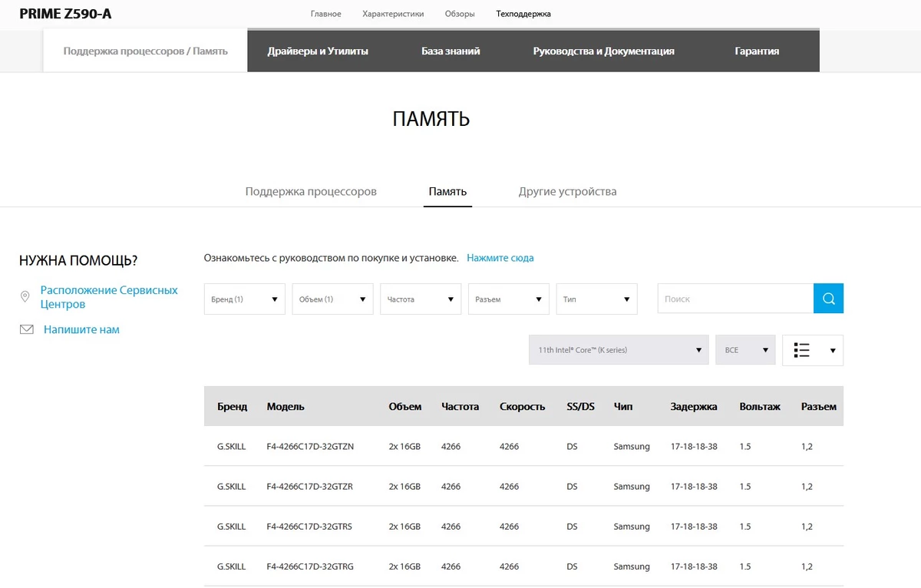The height and width of the screenshot is (588, 921).
Task: Go to the Главное top menu item
Action: (x=326, y=14)
